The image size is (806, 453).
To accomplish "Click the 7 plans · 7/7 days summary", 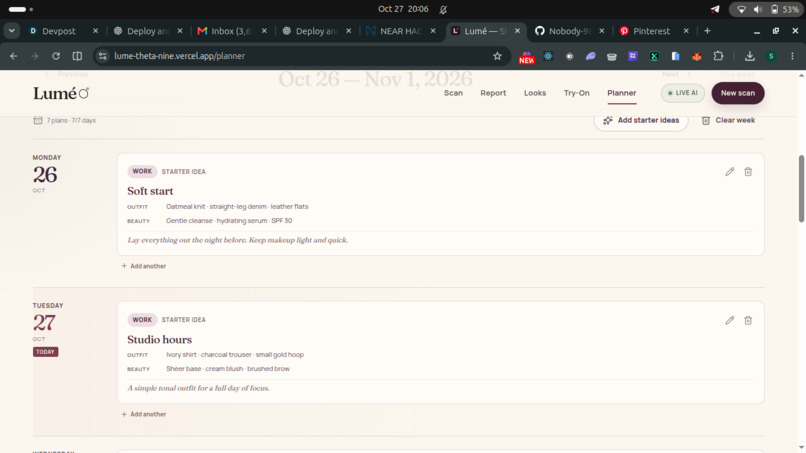I will (x=64, y=120).
